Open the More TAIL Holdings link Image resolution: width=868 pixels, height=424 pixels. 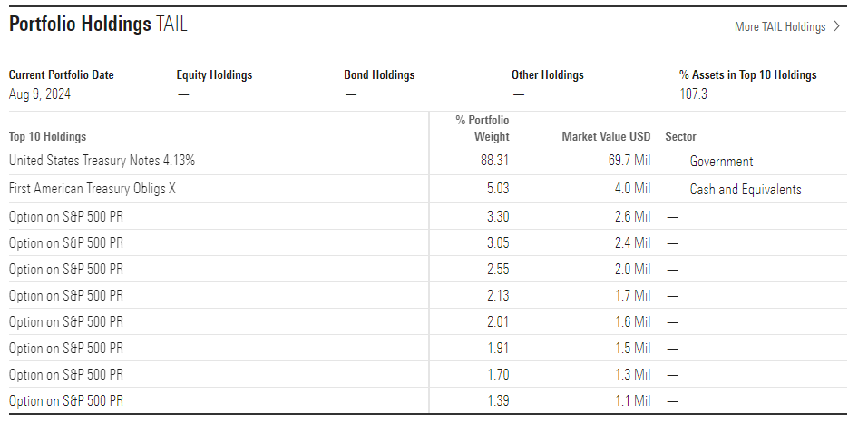pos(779,27)
